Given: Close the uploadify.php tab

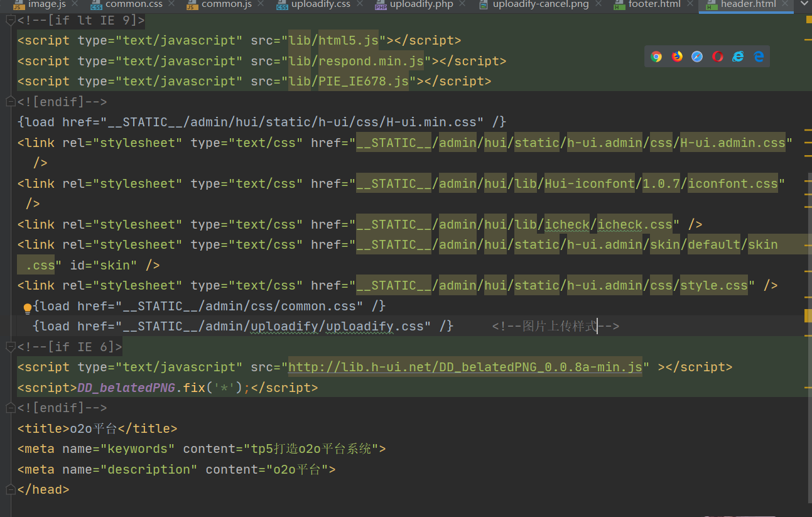Looking at the screenshot, I should (x=463, y=4).
